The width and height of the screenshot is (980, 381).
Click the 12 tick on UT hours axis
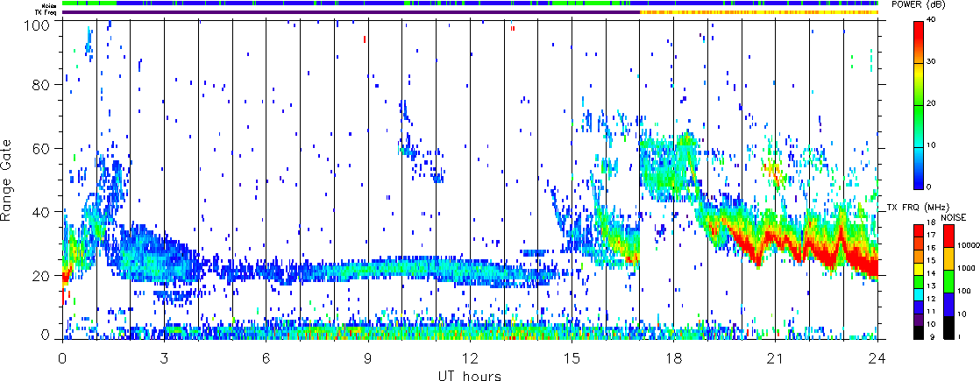click(x=470, y=358)
